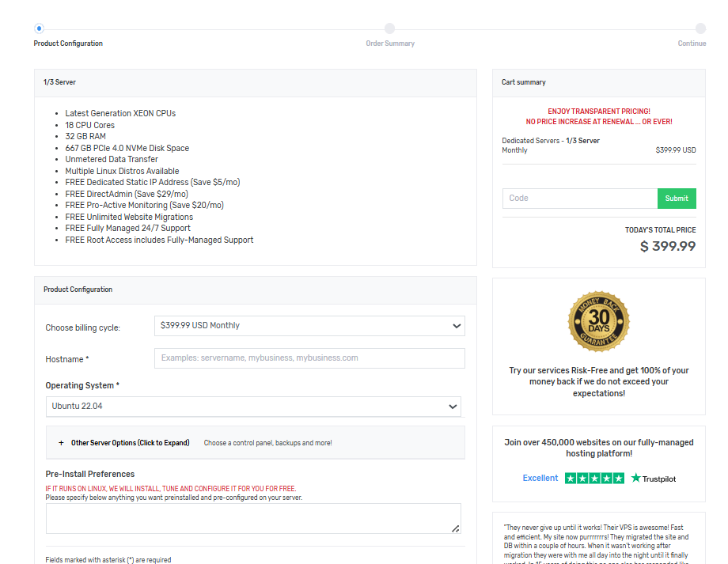Open the billing cycle dropdown
This screenshot has height=564, width=728.
[309, 326]
